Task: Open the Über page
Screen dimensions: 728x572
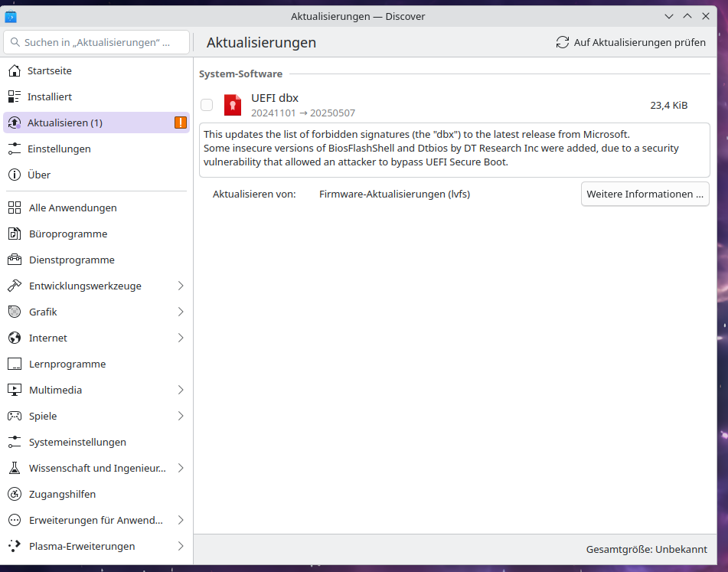Action: pyautogui.click(x=39, y=175)
